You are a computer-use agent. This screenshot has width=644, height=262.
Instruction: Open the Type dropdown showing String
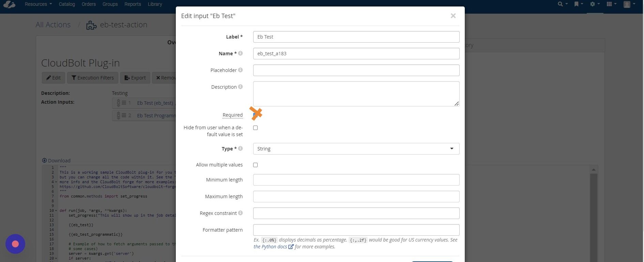coord(356,149)
